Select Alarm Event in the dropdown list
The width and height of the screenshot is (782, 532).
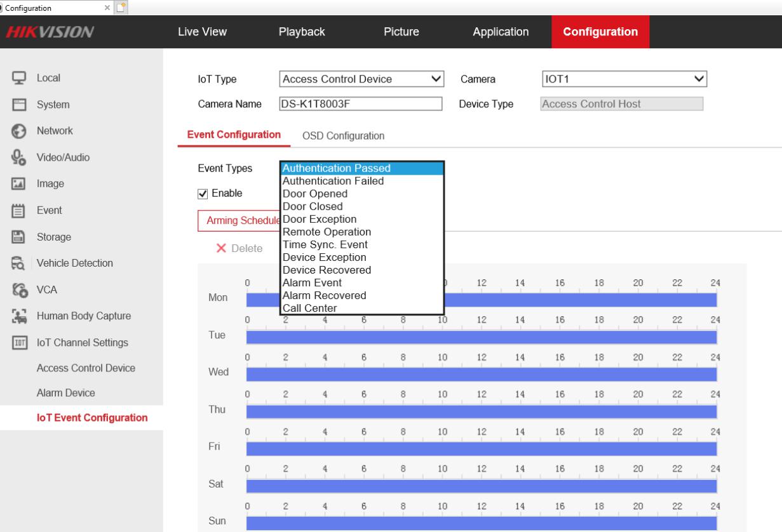[312, 283]
